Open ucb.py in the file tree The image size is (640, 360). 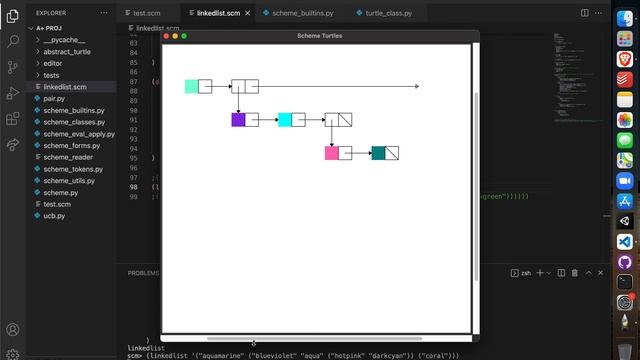pos(54,216)
